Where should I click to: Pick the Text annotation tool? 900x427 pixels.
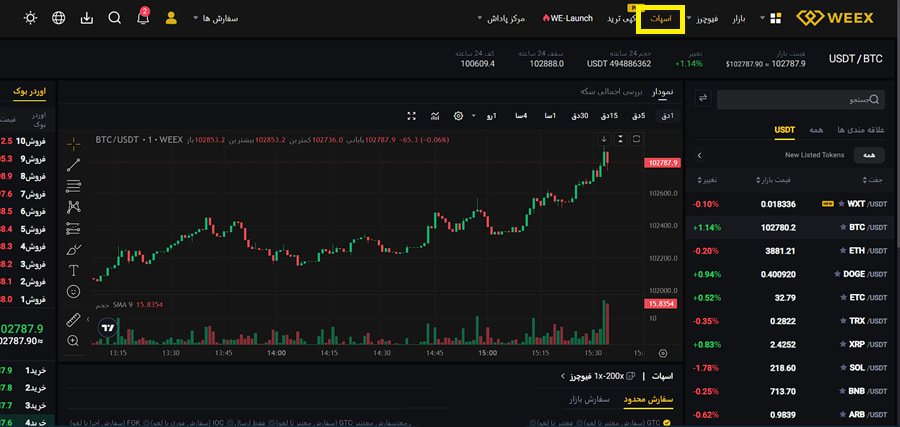pos(73,270)
